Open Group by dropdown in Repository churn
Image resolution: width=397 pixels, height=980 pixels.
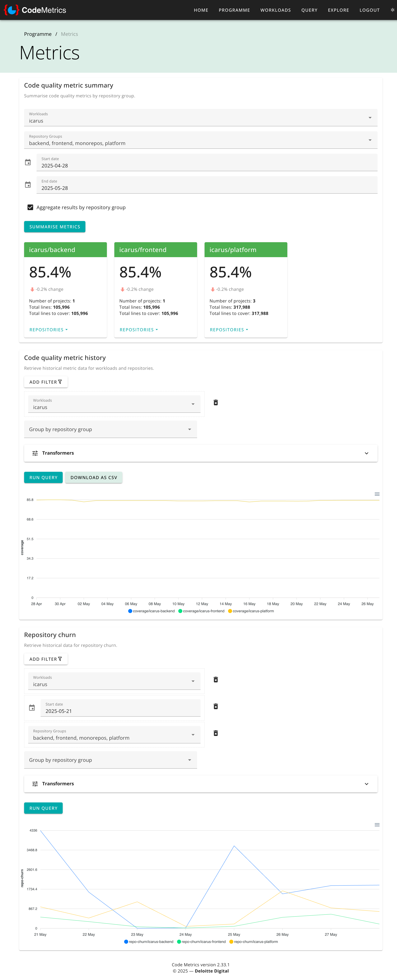(x=111, y=760)
